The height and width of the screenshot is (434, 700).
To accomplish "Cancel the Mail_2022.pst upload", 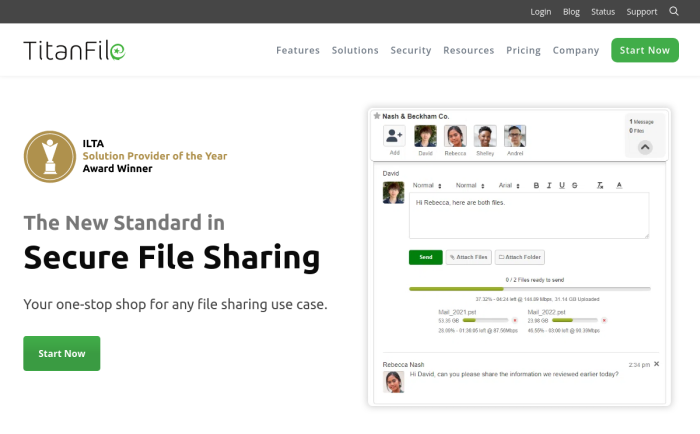I will 604,320.
